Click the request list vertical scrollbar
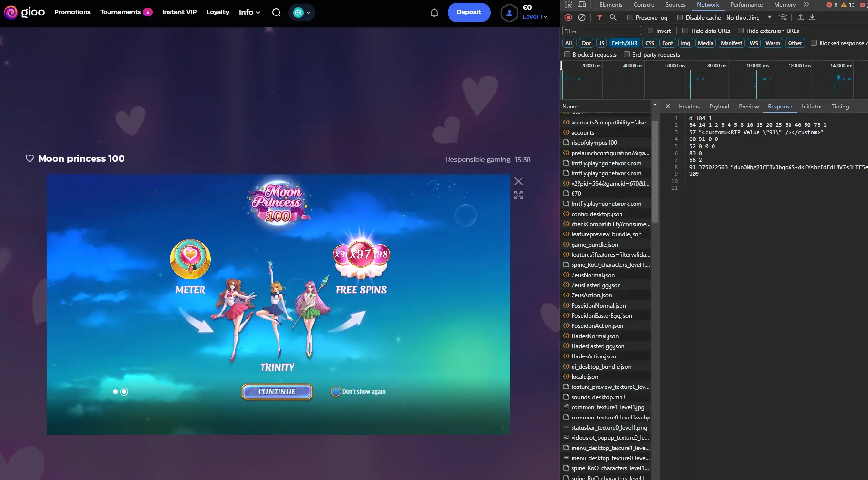This screenshot has width=868, height=480. point(655,171)
